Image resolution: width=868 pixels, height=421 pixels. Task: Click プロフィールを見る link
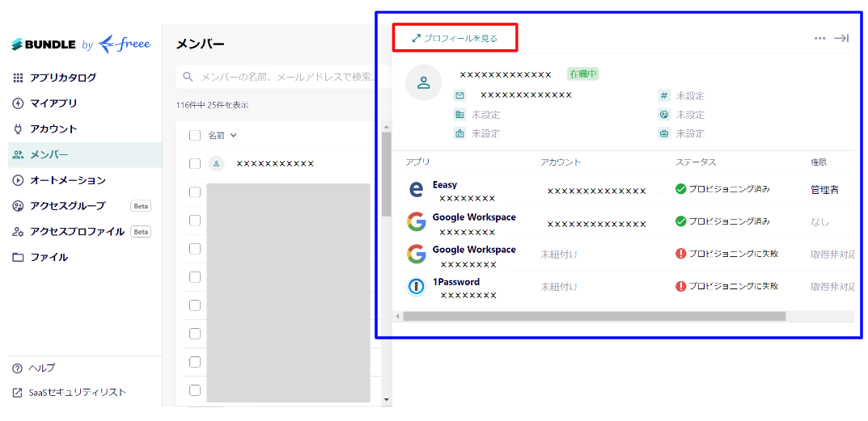point(455,38)
